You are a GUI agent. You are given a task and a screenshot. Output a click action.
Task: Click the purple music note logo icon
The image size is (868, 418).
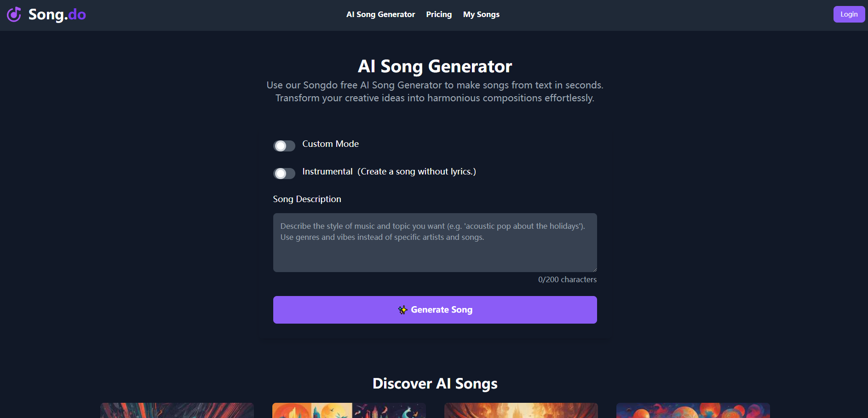[15, 14]
